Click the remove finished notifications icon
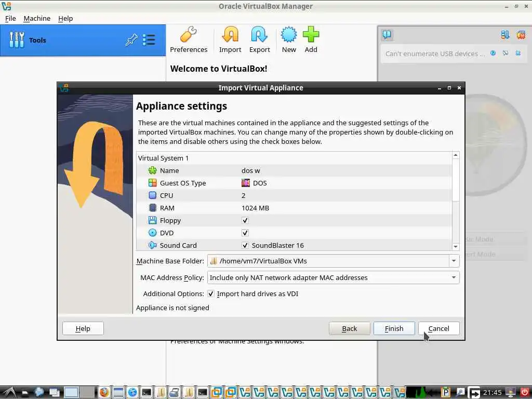The width and height of the screenshot is (532, 399). tap(521, 34)
